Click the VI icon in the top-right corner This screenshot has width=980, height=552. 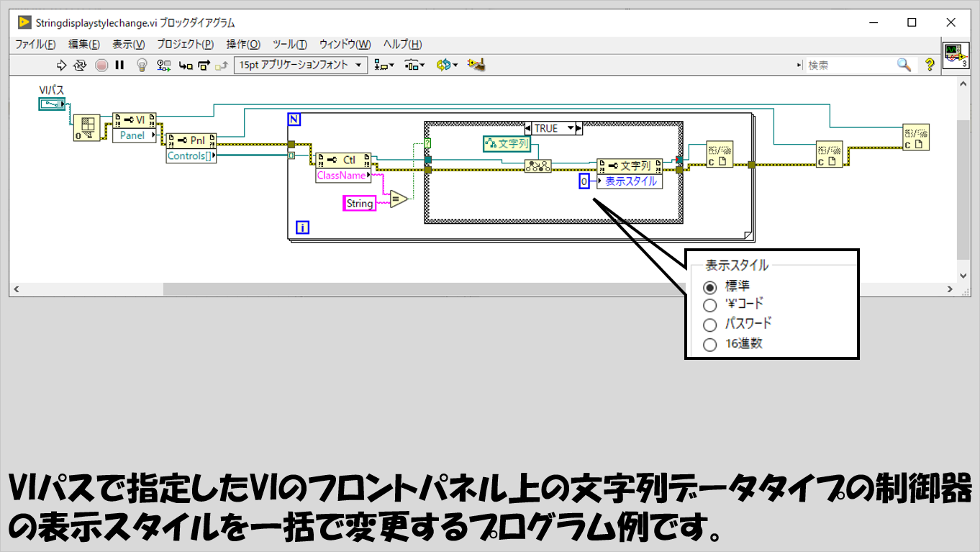tap(956, 55)
